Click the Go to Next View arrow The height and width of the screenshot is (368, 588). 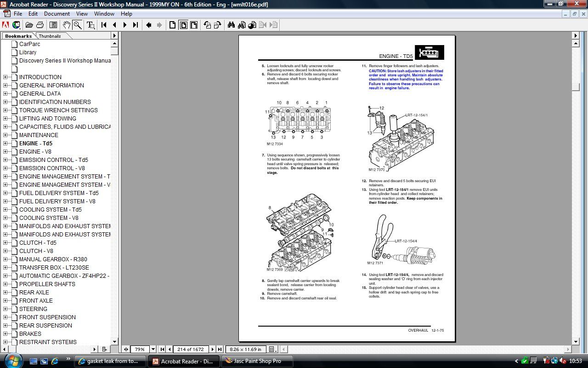(159, 25)
